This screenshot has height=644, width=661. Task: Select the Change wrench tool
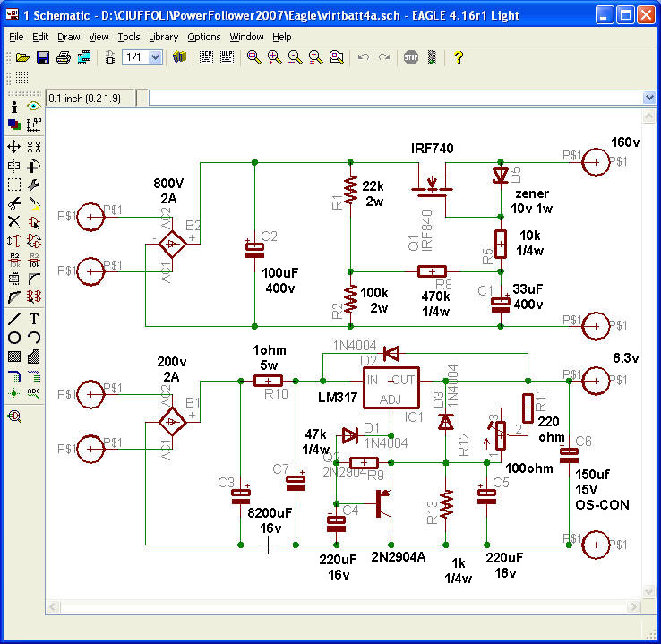(x=34, y=185)
